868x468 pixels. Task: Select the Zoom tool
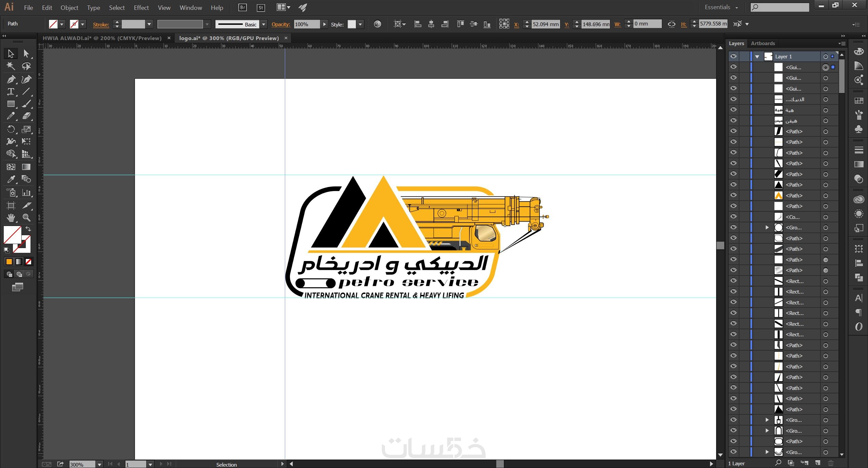pyautogui.click(x=26, y=218)
